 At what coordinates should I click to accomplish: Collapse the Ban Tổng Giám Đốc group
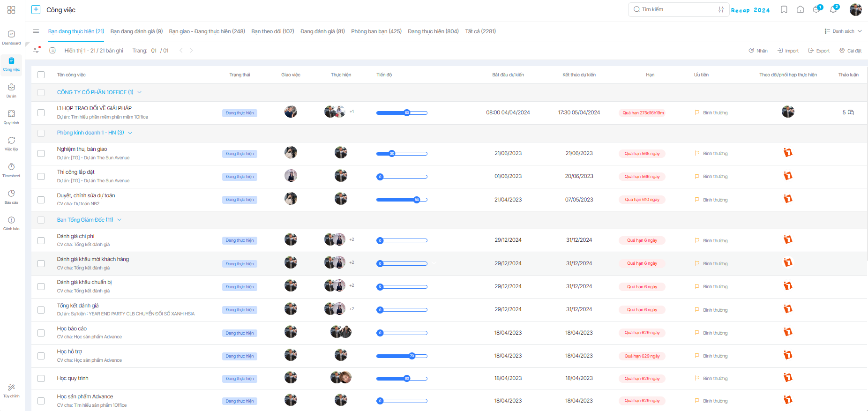[x=120, y=220]
